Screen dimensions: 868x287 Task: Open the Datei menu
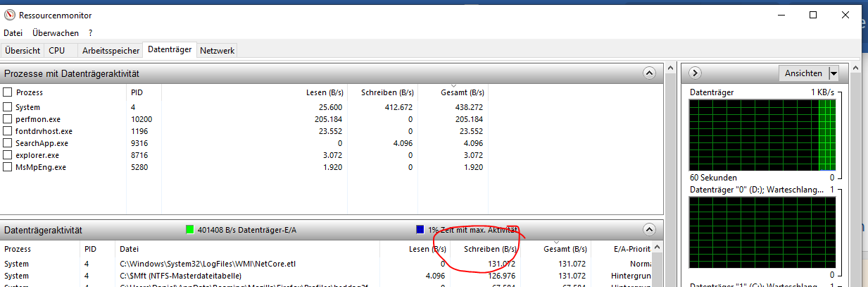click(x=13, y=33)
